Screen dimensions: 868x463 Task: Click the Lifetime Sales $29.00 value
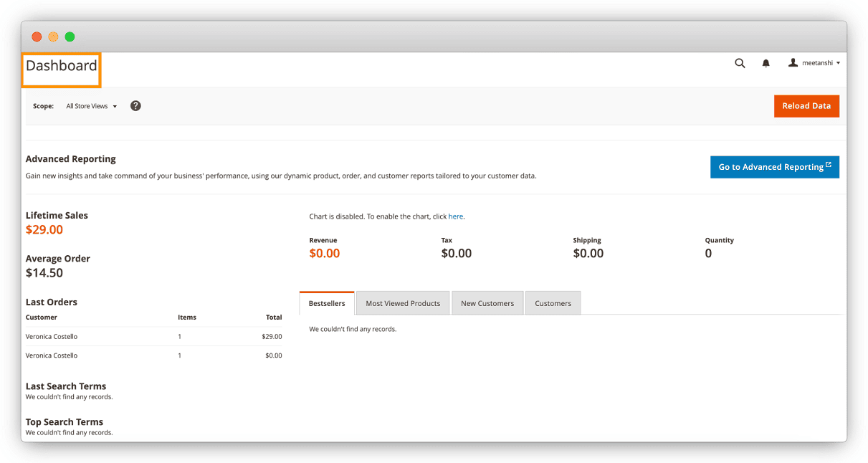click(x=44, y=230)
